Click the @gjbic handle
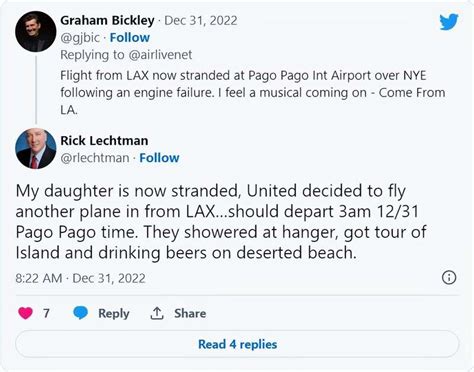The image size is (474, 372). point(80,38)
